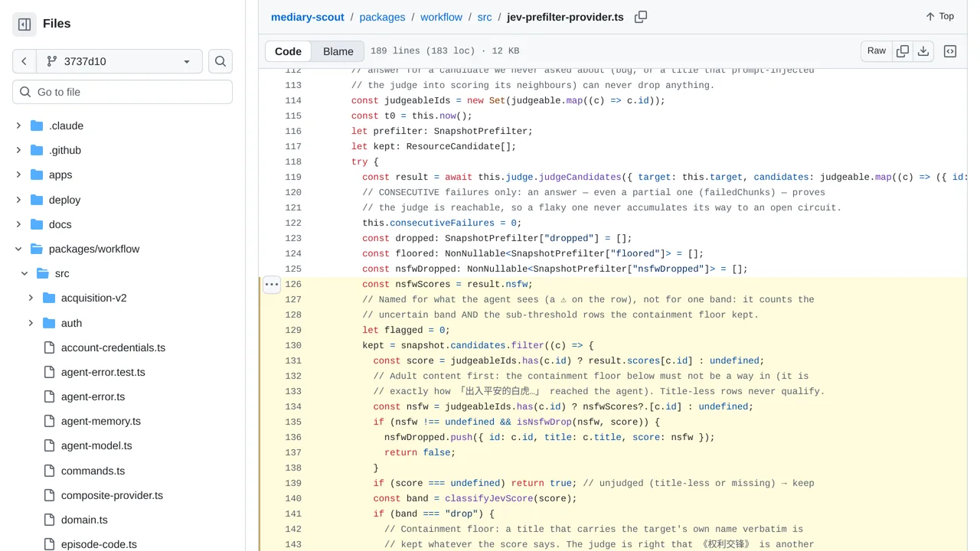Open the file search magnifier button
Image resolution: width=980 pixels, height=551 pixels.
[220, 61]
